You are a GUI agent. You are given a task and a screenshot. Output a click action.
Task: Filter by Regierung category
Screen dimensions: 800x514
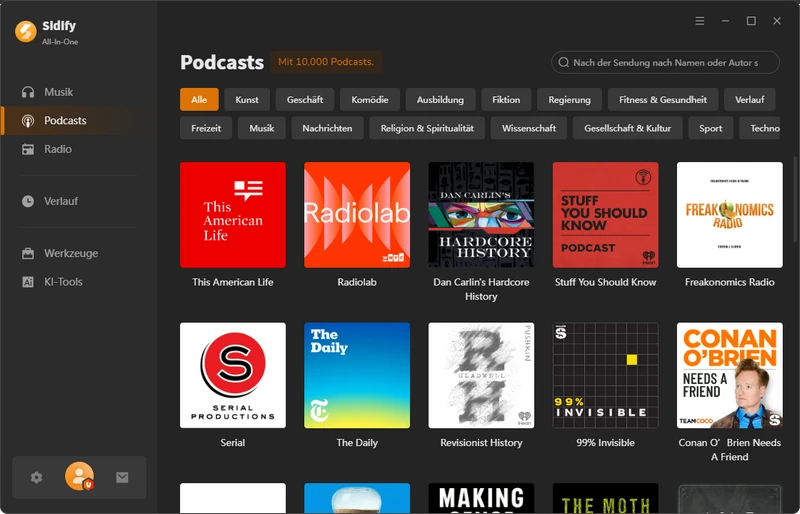(569, 100)
